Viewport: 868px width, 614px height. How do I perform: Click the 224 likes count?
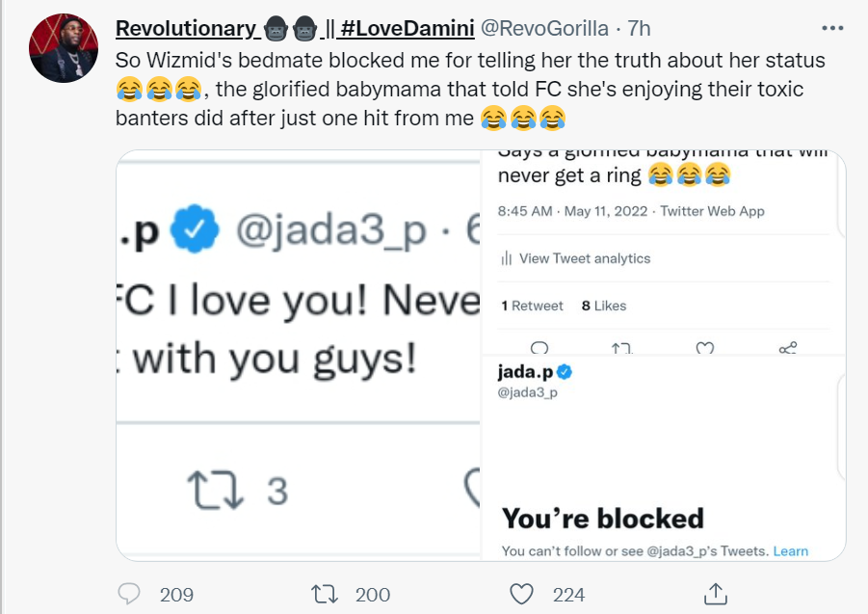point(568,594)
